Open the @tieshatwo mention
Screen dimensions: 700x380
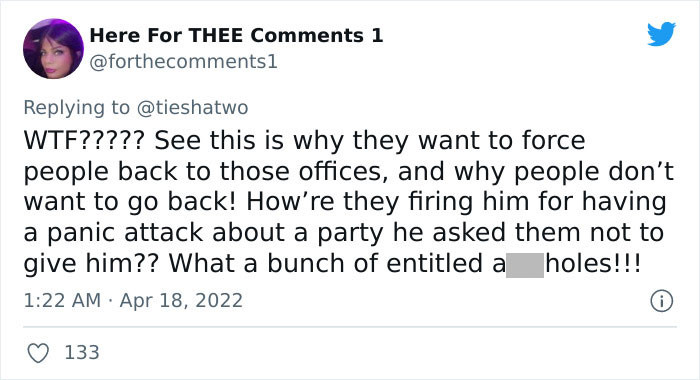tap(192, 108)
